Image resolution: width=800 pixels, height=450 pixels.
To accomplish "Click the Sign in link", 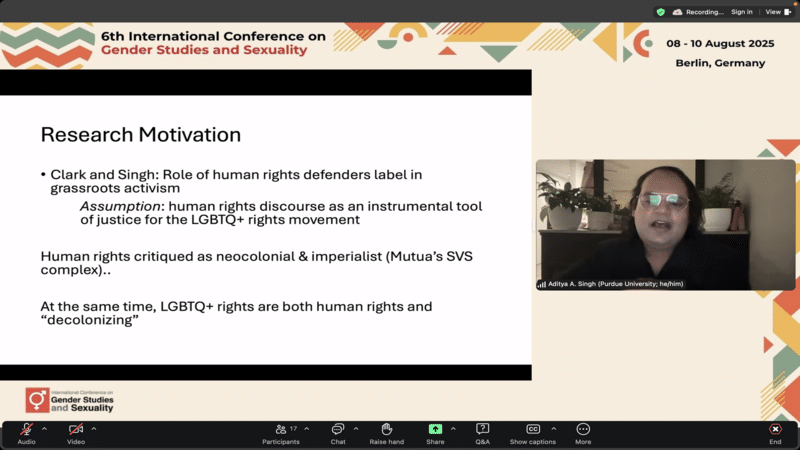I will [x=741, y=12].
